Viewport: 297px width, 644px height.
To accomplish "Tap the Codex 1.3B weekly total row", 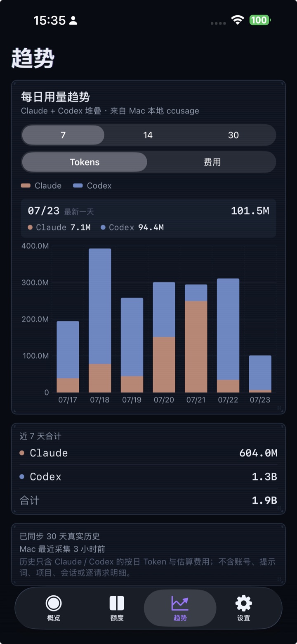I will [x=148, y=477].
